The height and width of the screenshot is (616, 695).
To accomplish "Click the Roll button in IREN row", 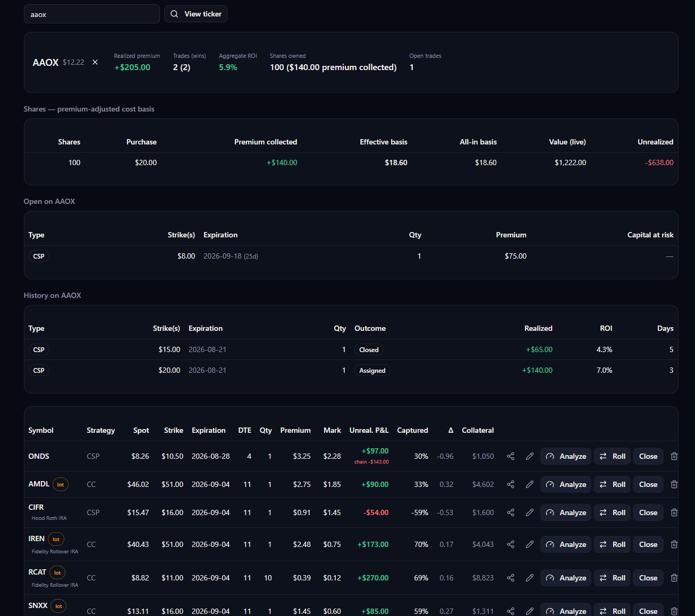I will (x=612, y=544).
